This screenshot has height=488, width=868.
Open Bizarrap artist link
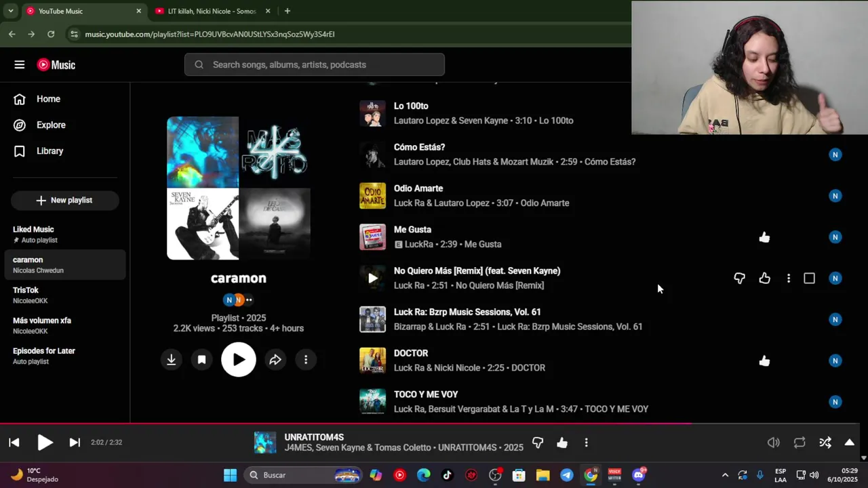[410, 327]
